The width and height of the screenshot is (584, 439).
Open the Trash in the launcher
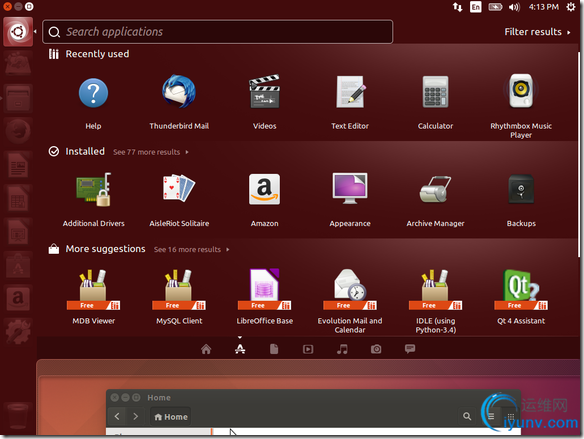pos(18,416)
